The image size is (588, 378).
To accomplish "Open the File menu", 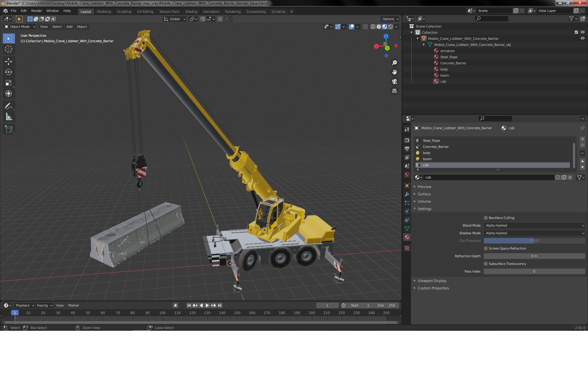I will (13, 11).
